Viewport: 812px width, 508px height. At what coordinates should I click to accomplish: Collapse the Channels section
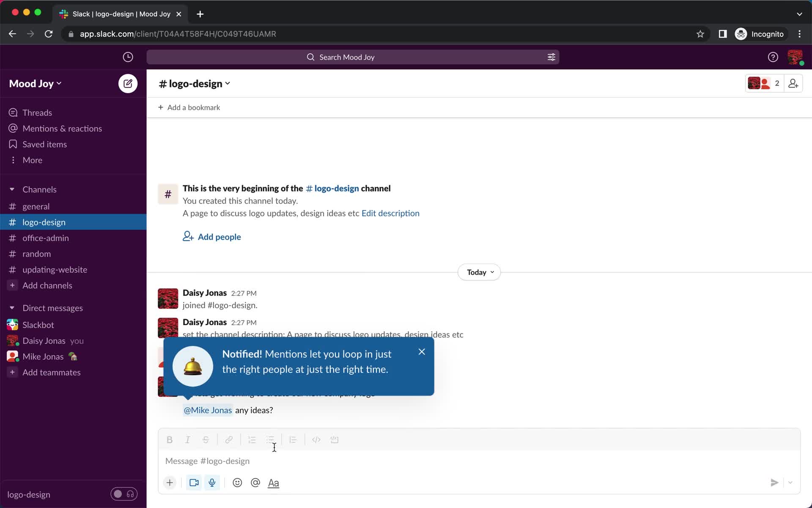tap(12, 189)
